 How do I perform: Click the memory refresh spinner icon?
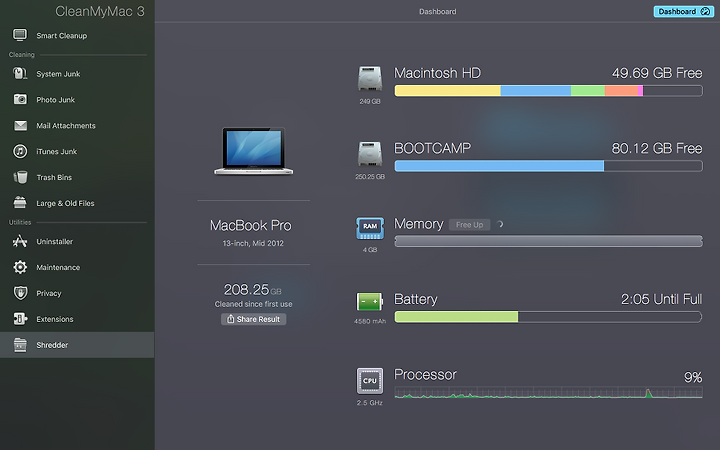click(500, 225)
